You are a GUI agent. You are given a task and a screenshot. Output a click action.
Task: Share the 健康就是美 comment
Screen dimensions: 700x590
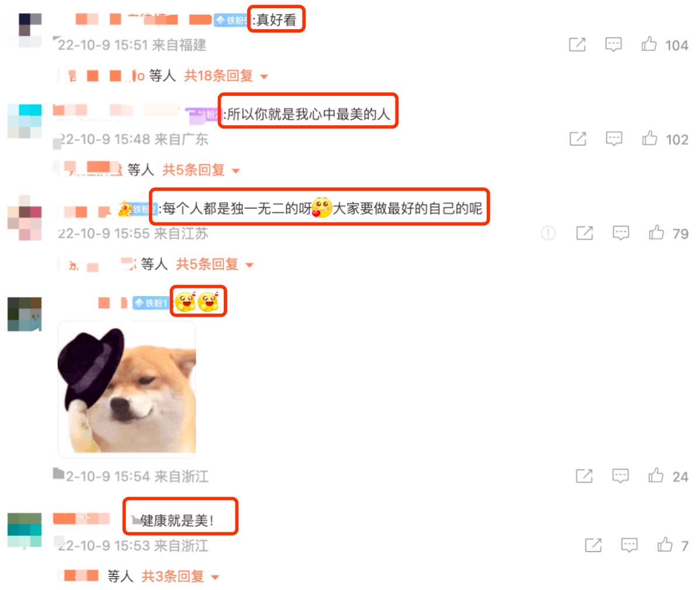(593, 546)
